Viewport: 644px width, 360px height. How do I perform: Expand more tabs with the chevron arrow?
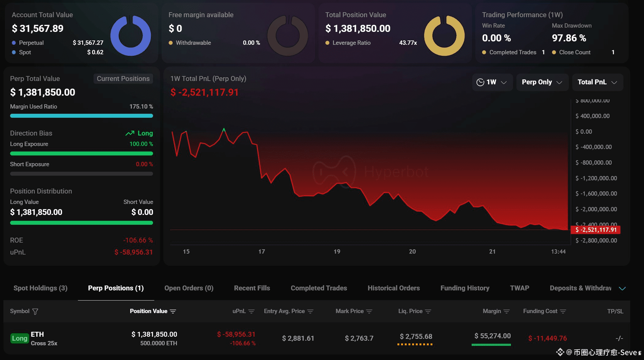click(622, 288)
